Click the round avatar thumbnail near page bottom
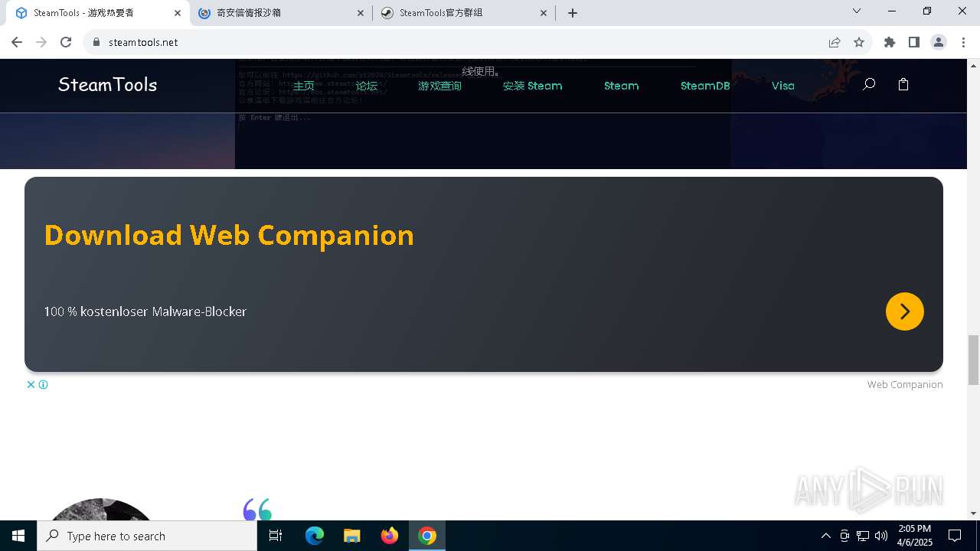 (100, 510)
